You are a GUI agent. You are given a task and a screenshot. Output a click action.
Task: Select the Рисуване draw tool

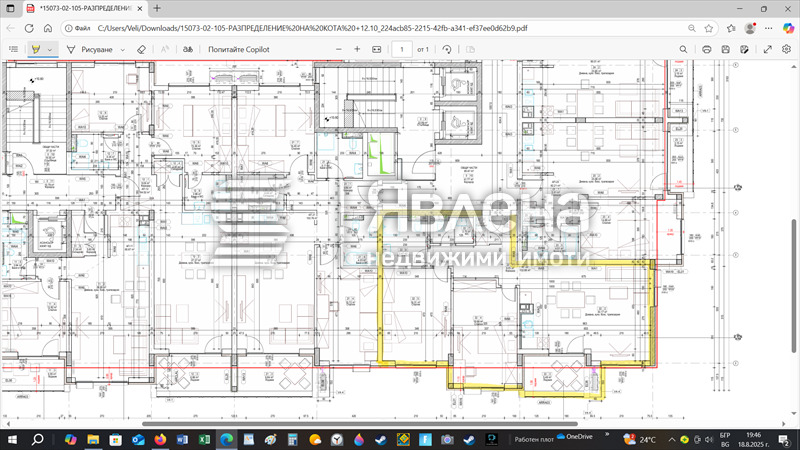click(x=90, y=49)
